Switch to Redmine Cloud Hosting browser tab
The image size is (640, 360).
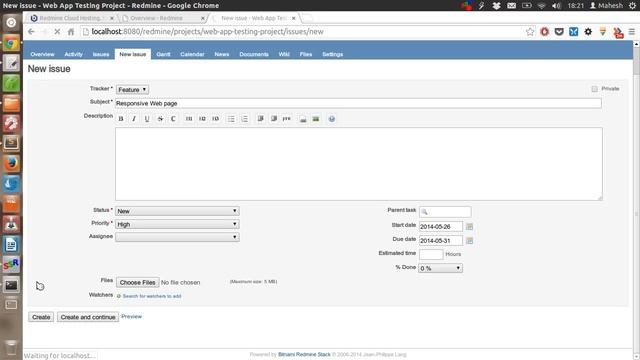coord(72,18)
